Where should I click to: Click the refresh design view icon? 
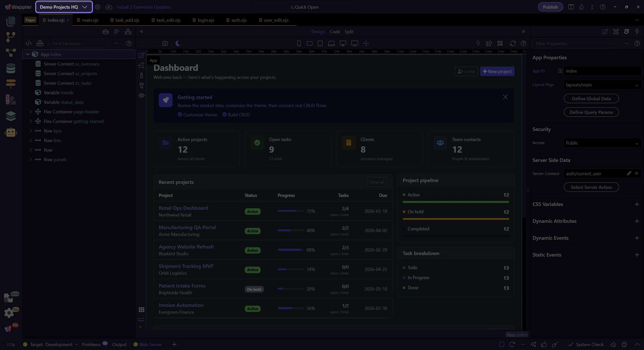[513, 44]
